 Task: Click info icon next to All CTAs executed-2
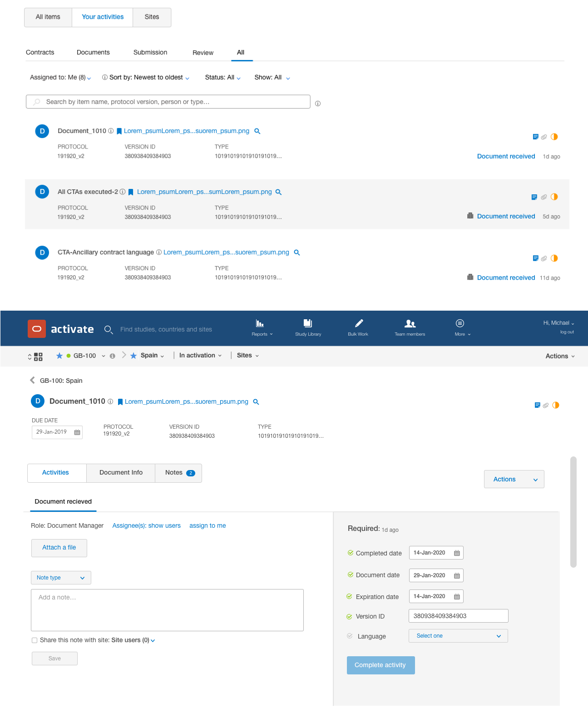(x=123, y=192)
